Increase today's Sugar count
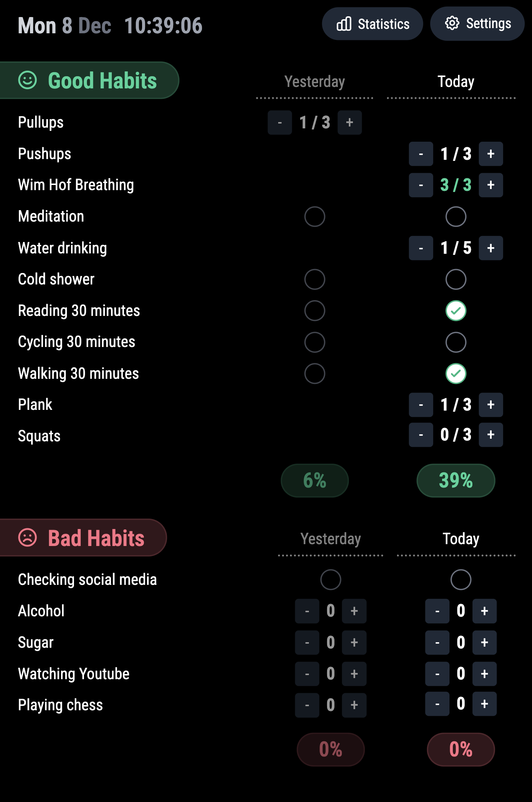 click(484, 642)
